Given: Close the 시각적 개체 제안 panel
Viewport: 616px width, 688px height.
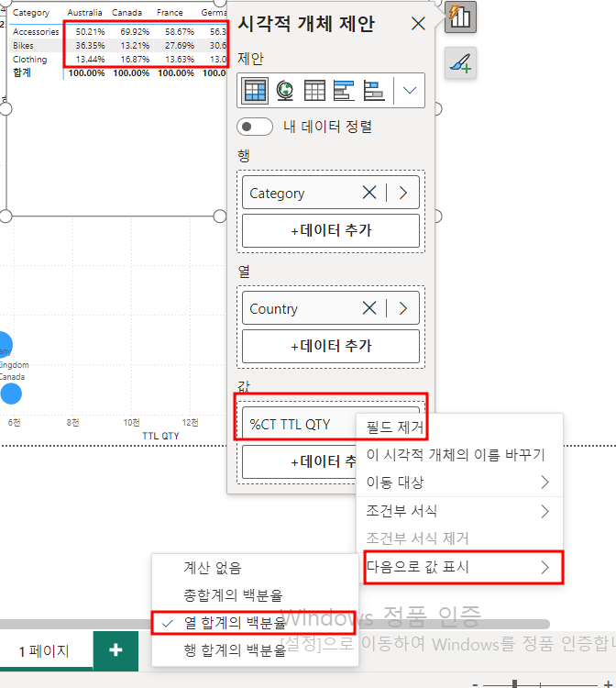Looking at the screenshot, I should click(x=418, y=23).
